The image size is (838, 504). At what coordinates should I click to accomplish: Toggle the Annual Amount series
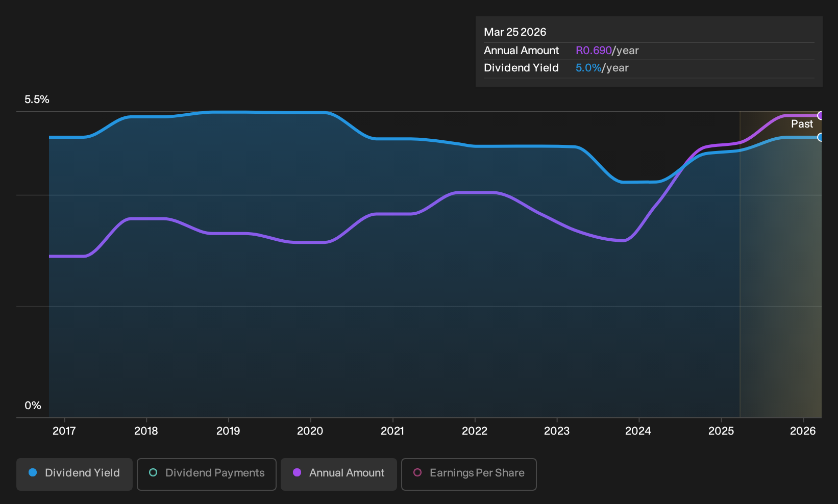click(339, 474)
